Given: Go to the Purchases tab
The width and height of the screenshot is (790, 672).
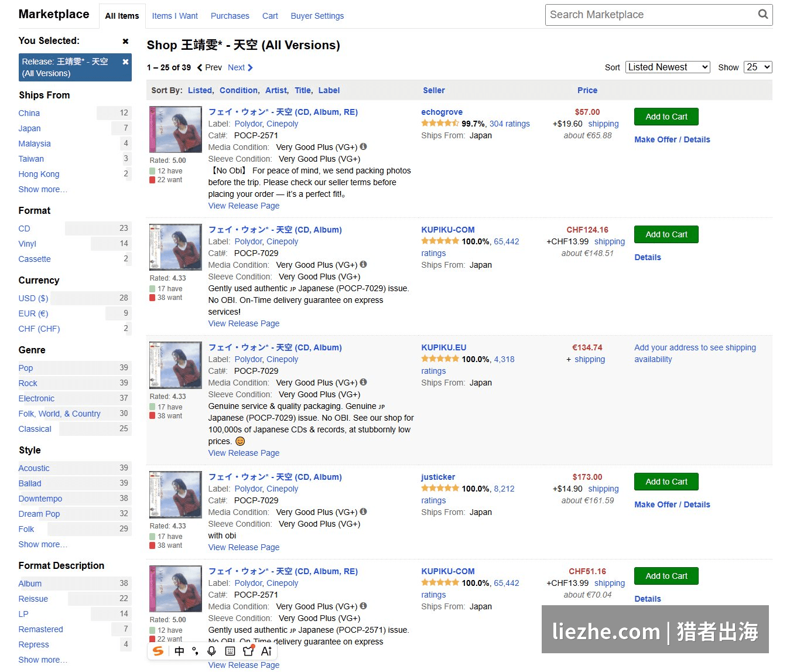Looking at the screenshot, I should [230, 16].
